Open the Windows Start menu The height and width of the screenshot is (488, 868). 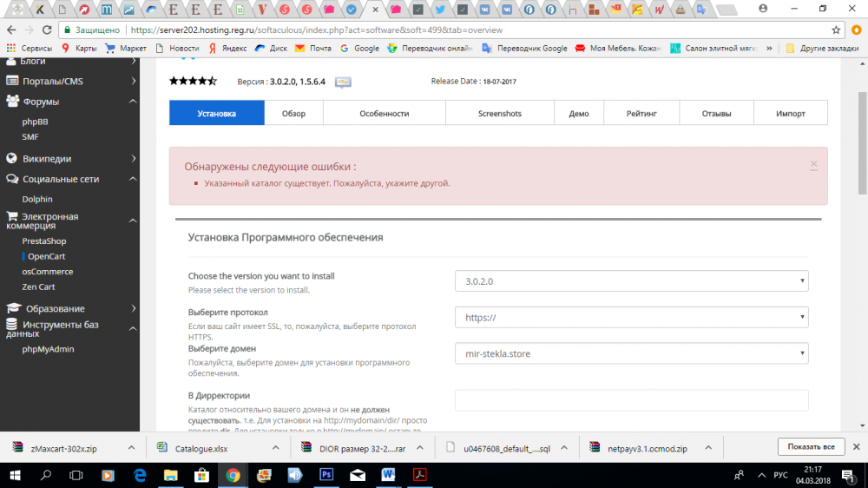[x=15, y=475]
